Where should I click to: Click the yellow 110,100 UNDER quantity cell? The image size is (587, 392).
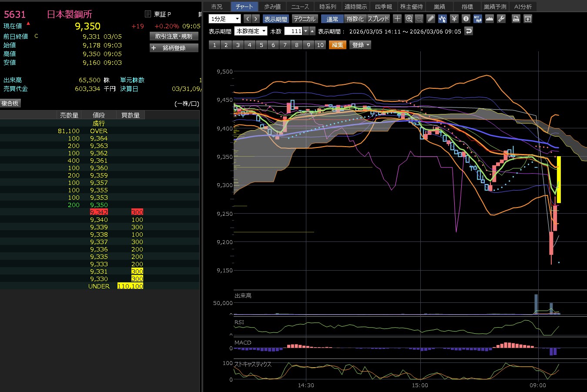click(x=130, y=286)
